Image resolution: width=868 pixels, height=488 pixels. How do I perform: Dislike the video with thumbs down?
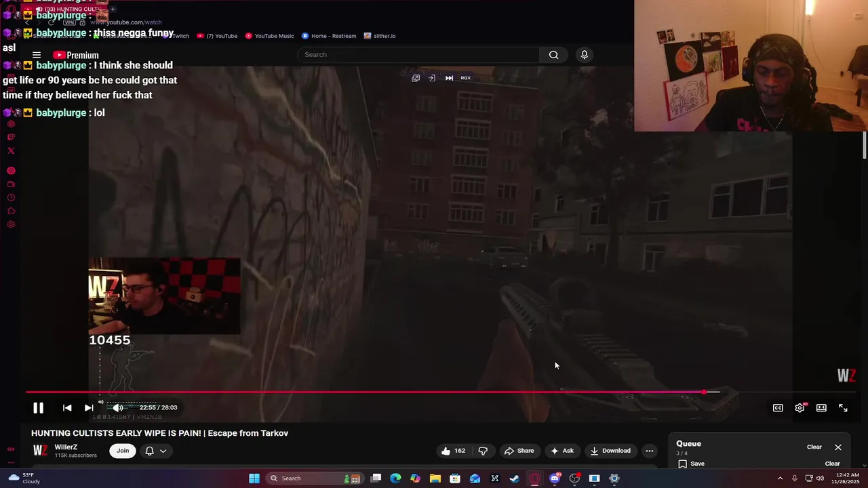pyautogui.click(x=483, y=451)
